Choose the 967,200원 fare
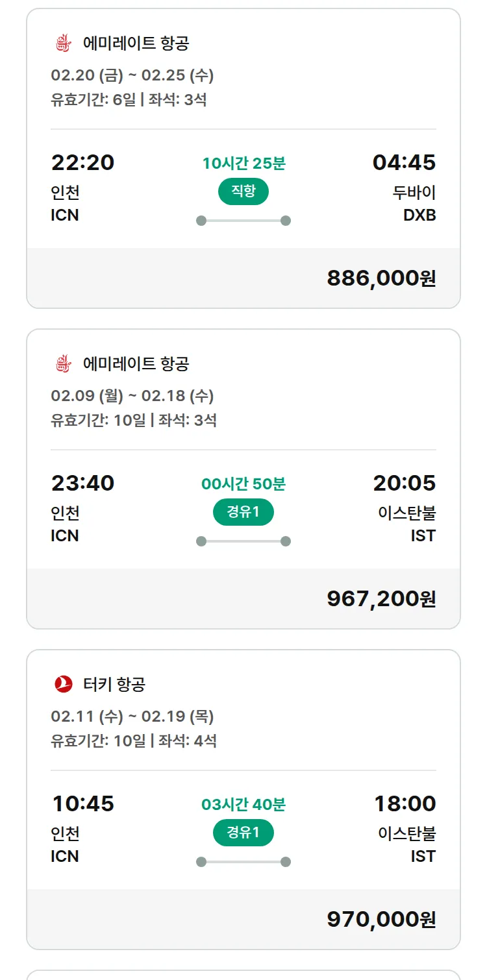Image resolution: width=487 pixels, height=980 pixels. click(381, 599)
